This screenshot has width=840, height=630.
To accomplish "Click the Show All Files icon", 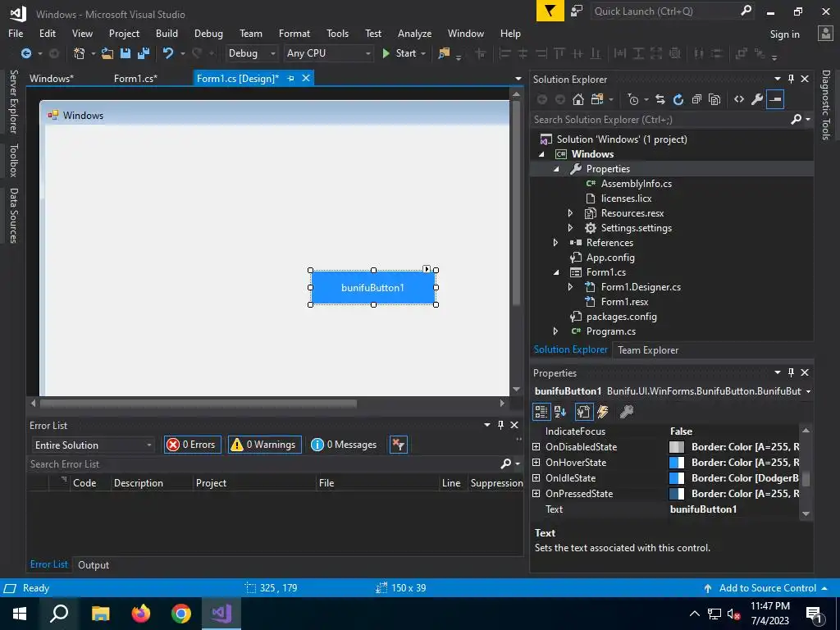I will pyautogui.click(x=714, y=99).
